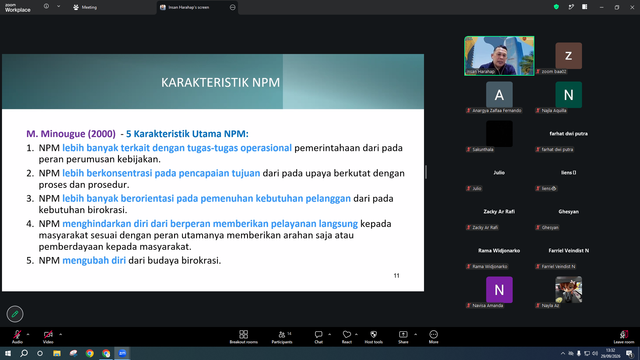Click the stop-share circle icon on screen tab

click(x=232, y=7)
